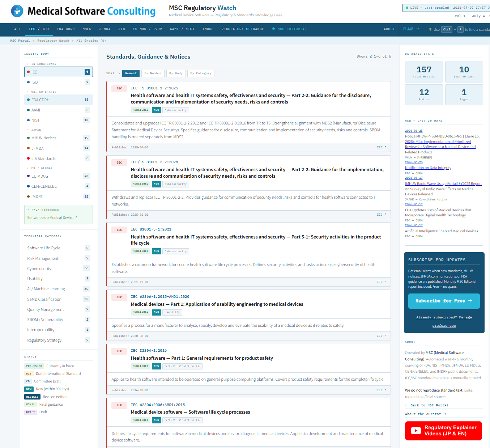Filter issuing body by NIST
The width and height of the screenshot is (490, 448).
coord(59,120)
